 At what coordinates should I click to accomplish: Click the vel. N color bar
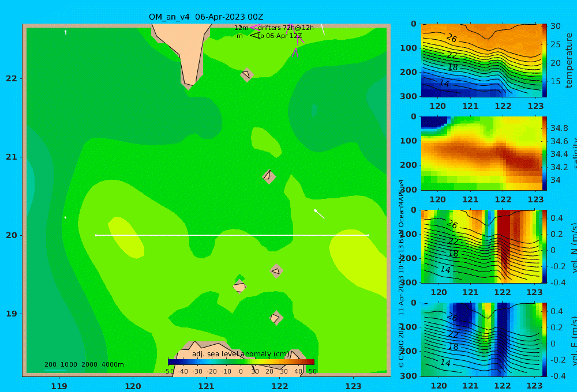point(545,246)
